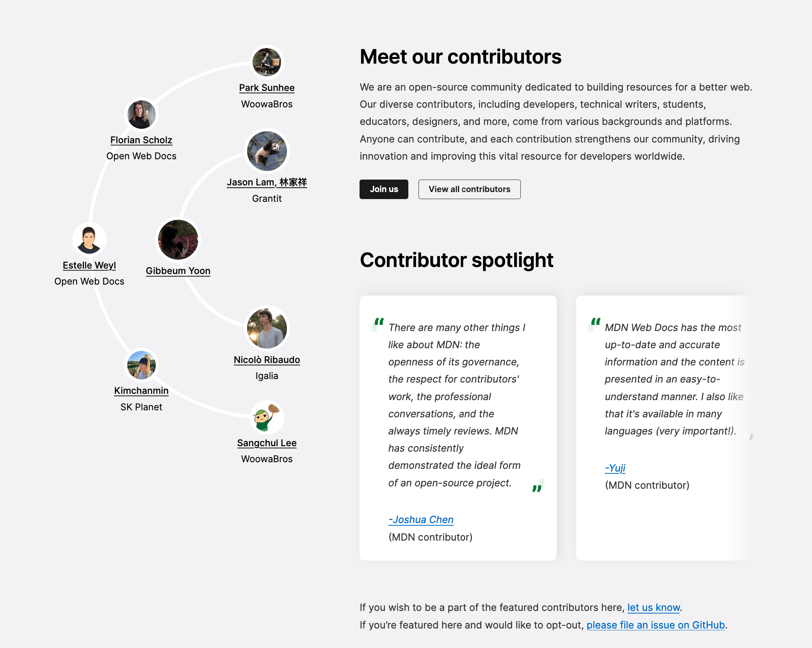Click Estelle Weyl's avatar
Image resolution: width=812 pixels, height=648 pixels.
(89, 240)
